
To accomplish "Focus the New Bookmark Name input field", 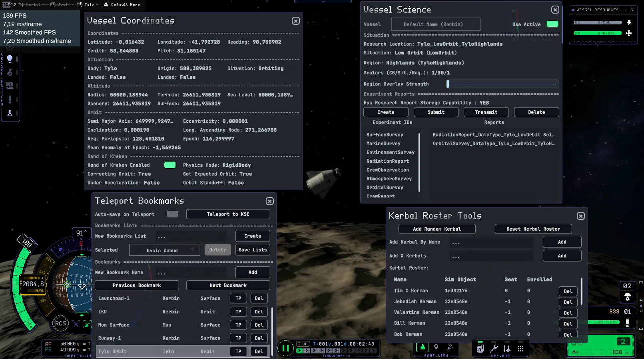I will coord(191,273).
